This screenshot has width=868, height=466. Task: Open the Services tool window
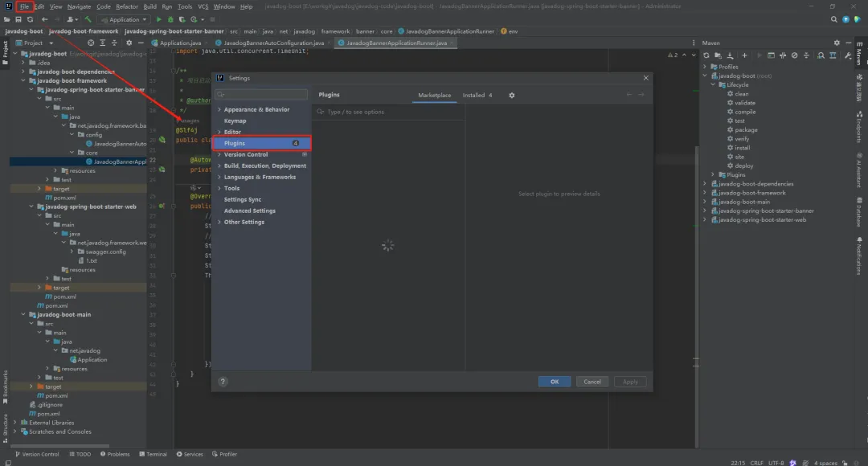[x=190, y=454]
